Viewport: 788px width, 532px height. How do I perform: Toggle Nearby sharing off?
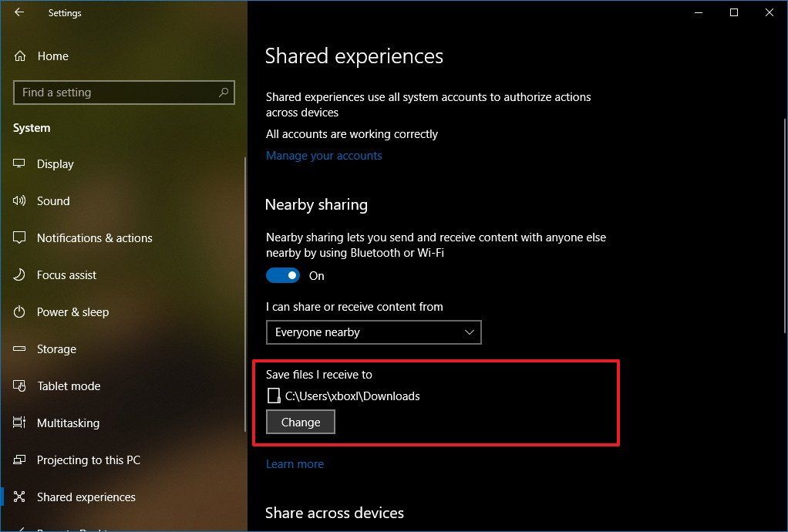point(283,275)
